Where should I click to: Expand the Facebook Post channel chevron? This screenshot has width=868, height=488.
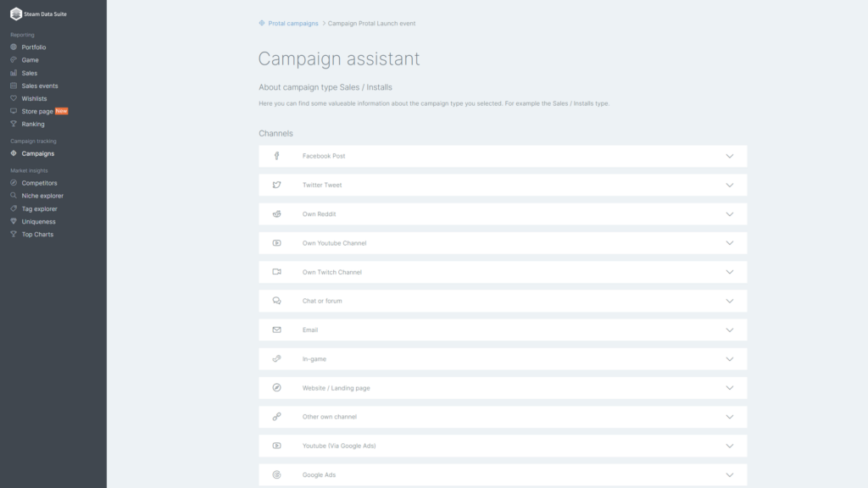730,156
